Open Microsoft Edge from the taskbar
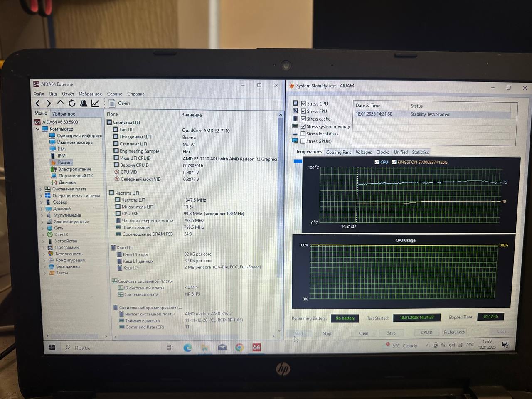 tap(187, 347)
